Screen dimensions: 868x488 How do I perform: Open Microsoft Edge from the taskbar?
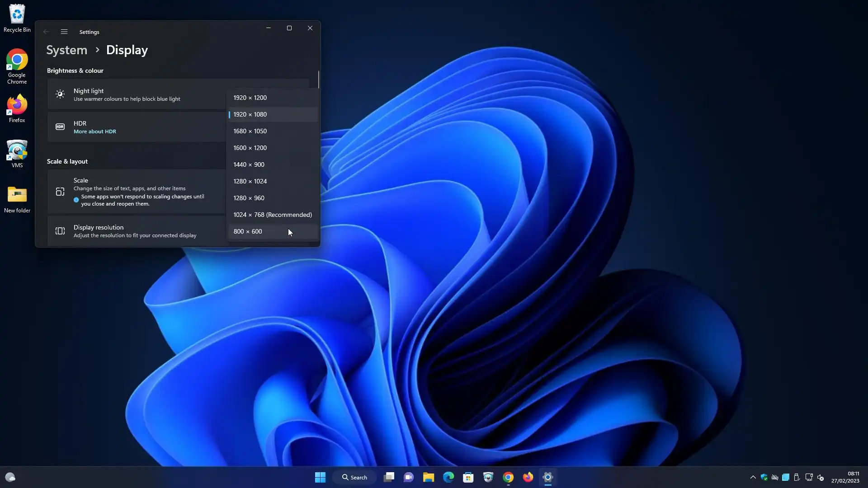(x=448, y=478)
